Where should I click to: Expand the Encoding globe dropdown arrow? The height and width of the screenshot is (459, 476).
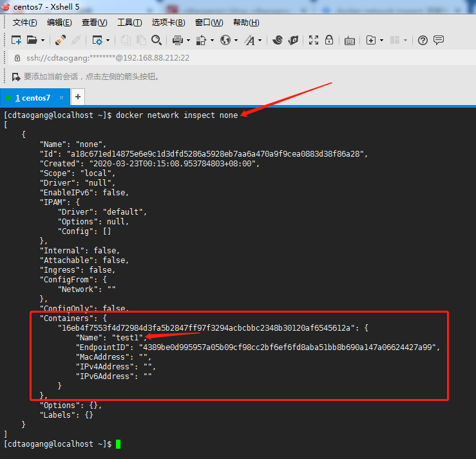click(236, 40)
